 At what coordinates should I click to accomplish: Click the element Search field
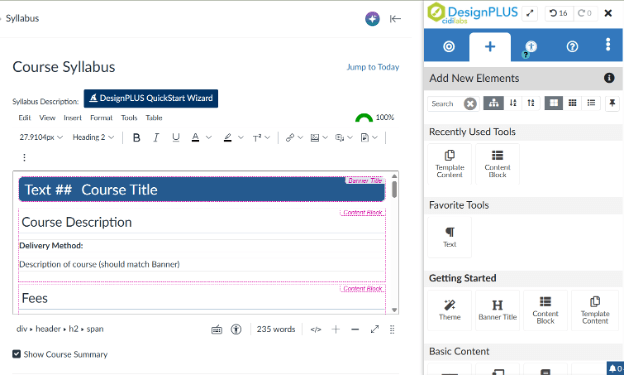(x=445, y=104)
